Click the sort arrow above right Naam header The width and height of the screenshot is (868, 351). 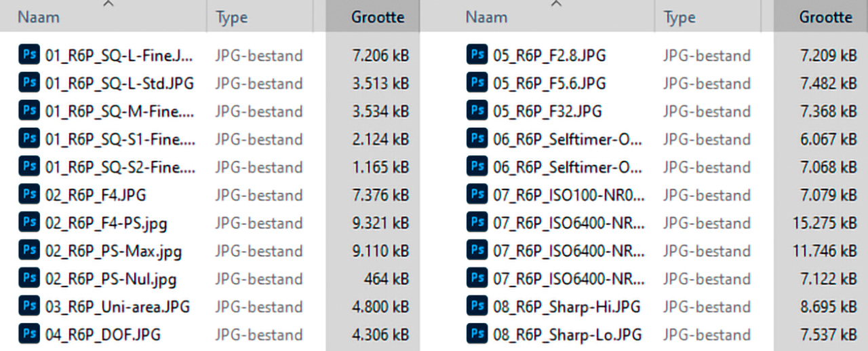pyautogui.click(x=556, y=4)
